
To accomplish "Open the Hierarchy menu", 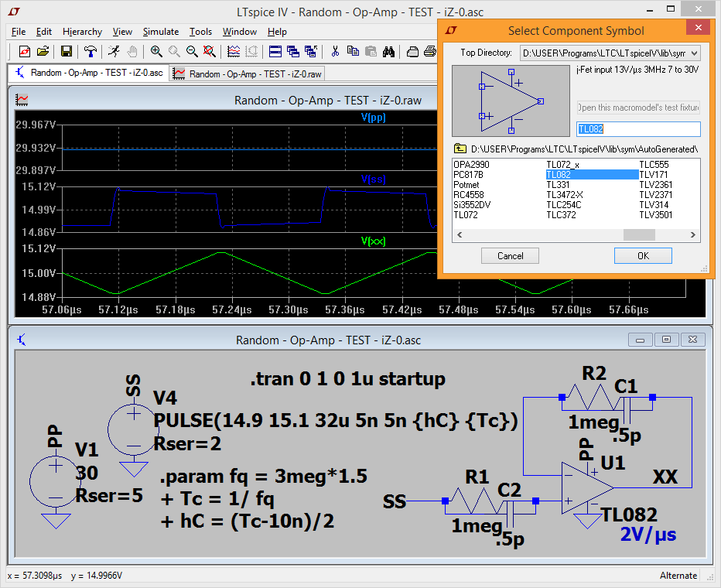I will click(x=82, y=32).
